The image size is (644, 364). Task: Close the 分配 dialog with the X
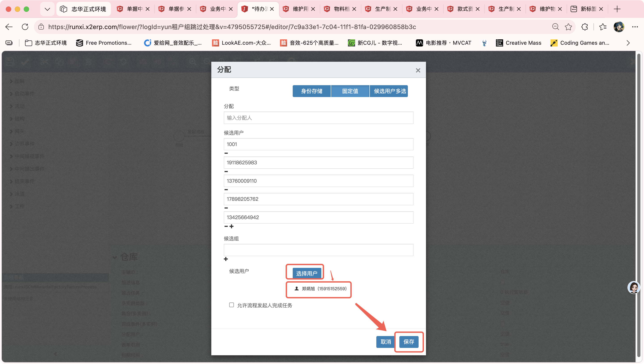[x=418, y=70]
